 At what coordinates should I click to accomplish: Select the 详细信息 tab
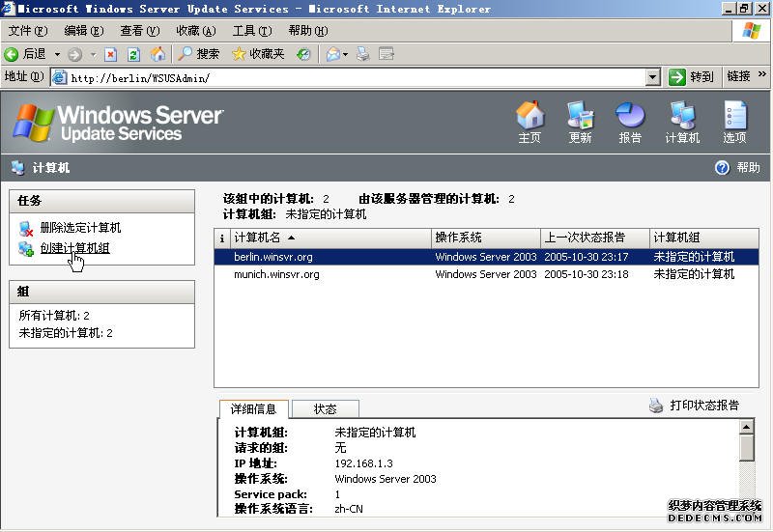[253, 408]
